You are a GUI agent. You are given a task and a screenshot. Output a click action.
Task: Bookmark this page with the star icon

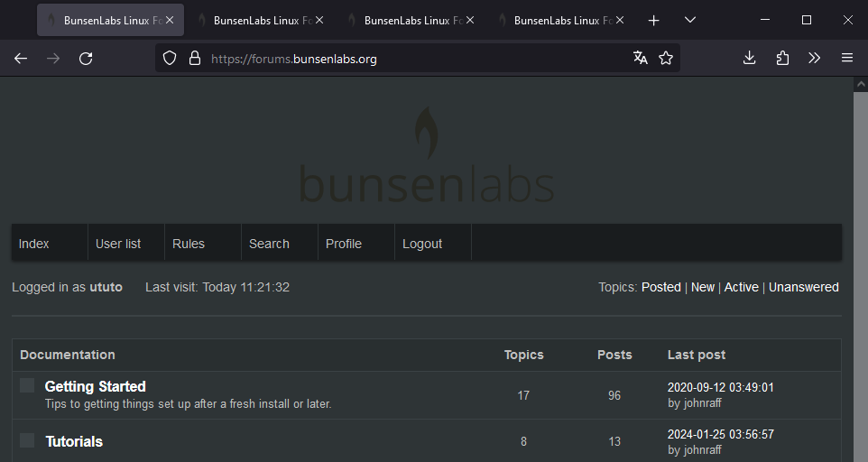click(x=666, y=58)
